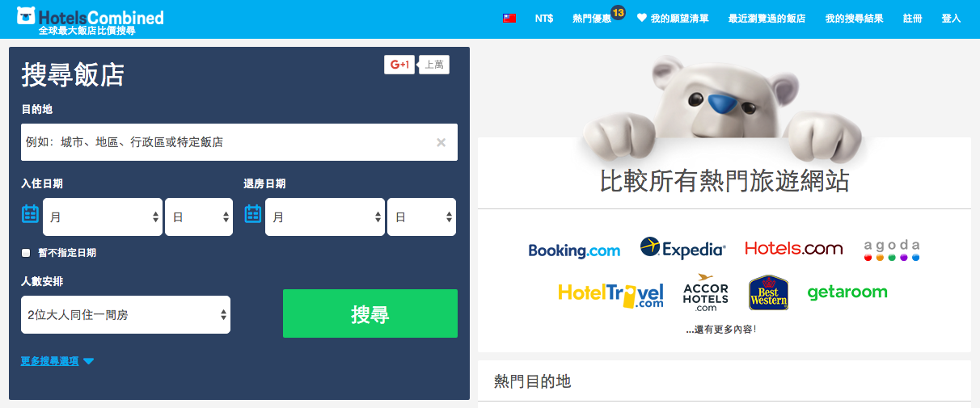The height and width of the screenshot is (408, 980).
Task: Click the Google +1 button
Action: tap(399, 65)
